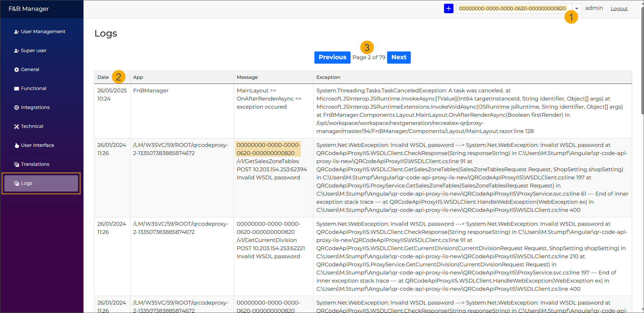Go to the Next log page
The image size is (644, 313).
point(399,58)
